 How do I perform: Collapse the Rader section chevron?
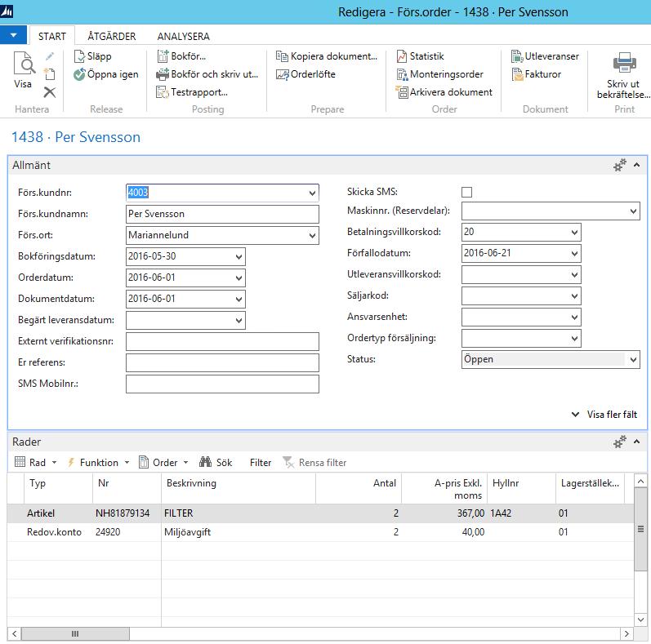636,442
